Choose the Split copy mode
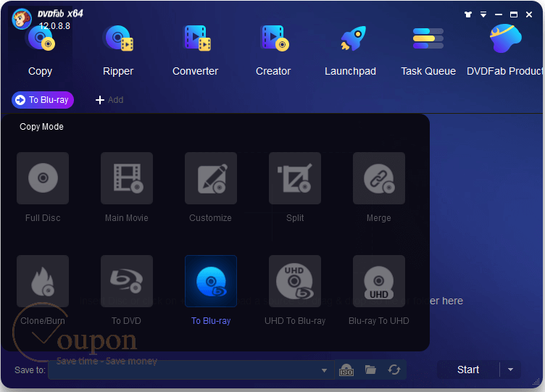 tap(295, 178)
